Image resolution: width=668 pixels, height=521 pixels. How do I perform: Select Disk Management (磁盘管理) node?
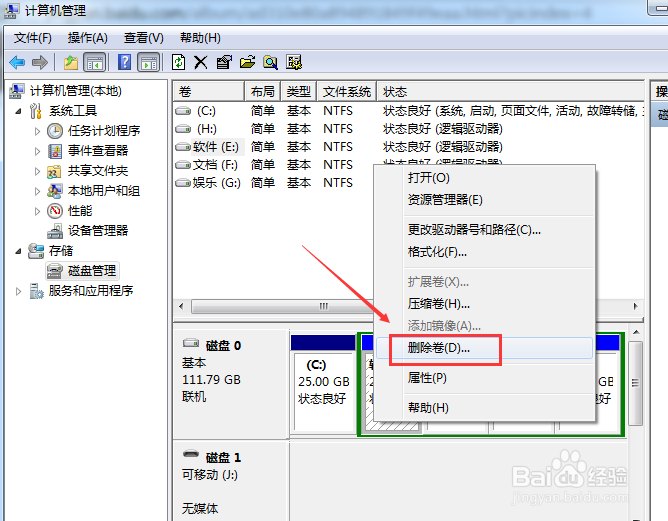(92, 271)
